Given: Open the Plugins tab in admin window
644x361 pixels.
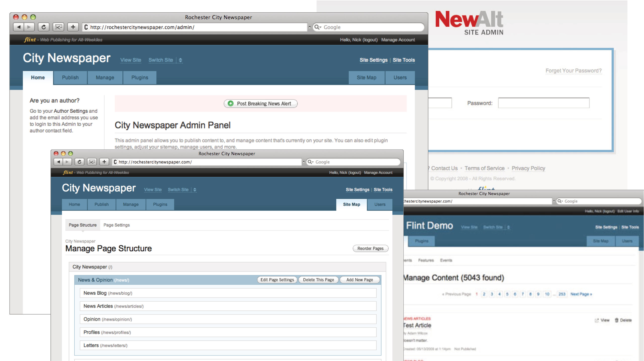Looking at the screenshot, I should point(140,78).
